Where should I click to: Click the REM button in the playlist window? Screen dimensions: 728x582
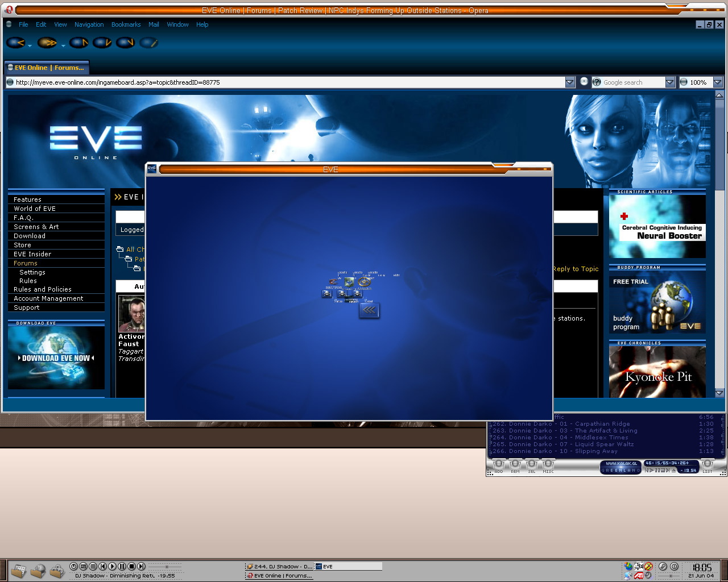(x=515, y=466)
